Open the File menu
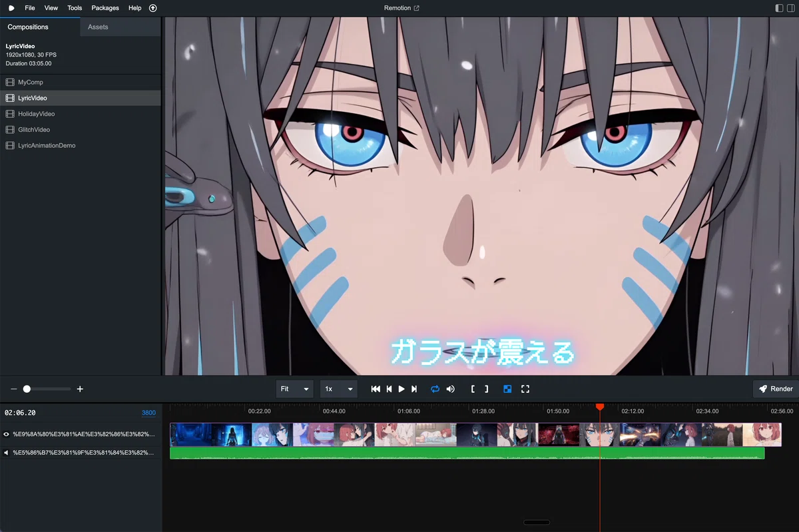 point(30,8)
